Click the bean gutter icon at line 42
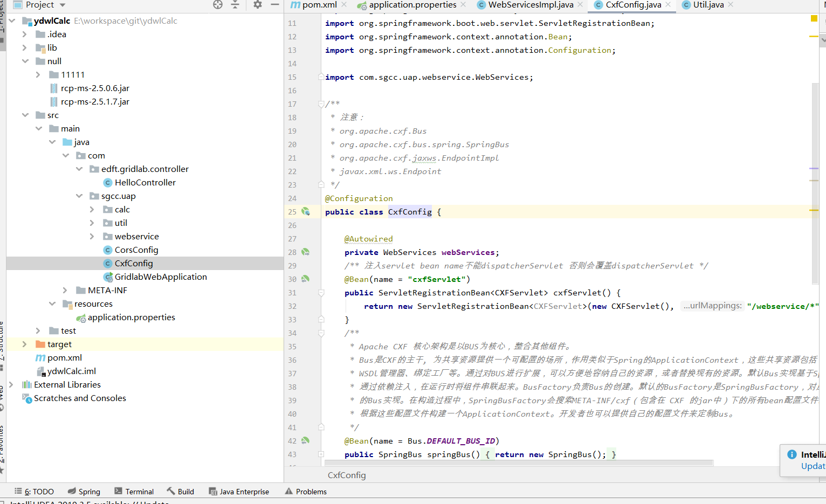 click(306, 441)
